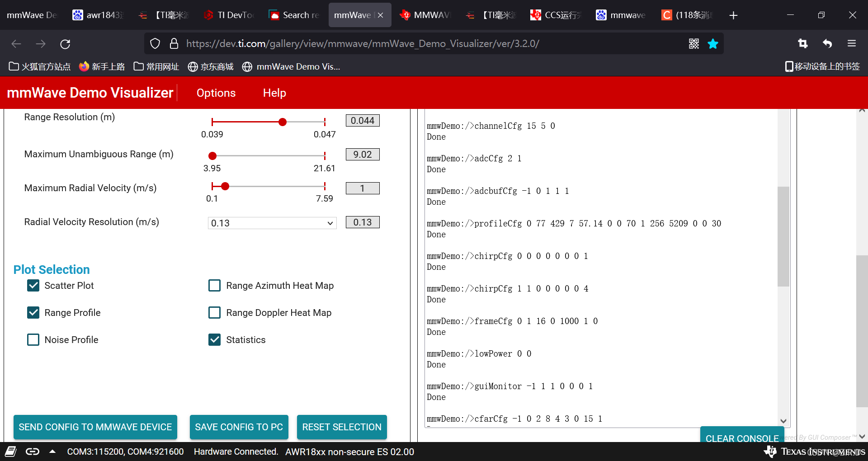Click the address bar URL
The width and height of the screenshot is (868, 461).
pos(363,43)
